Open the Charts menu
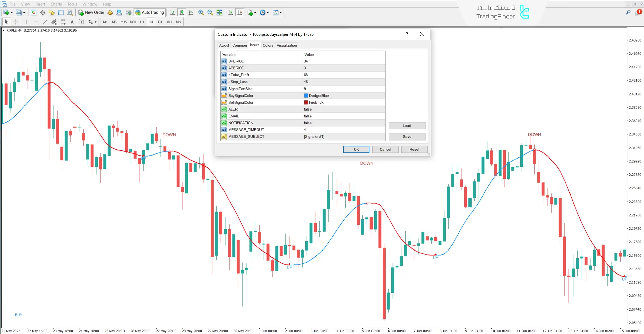Image resolution: width=644 pixels, height=334 pixels. (x=56, y=4)
